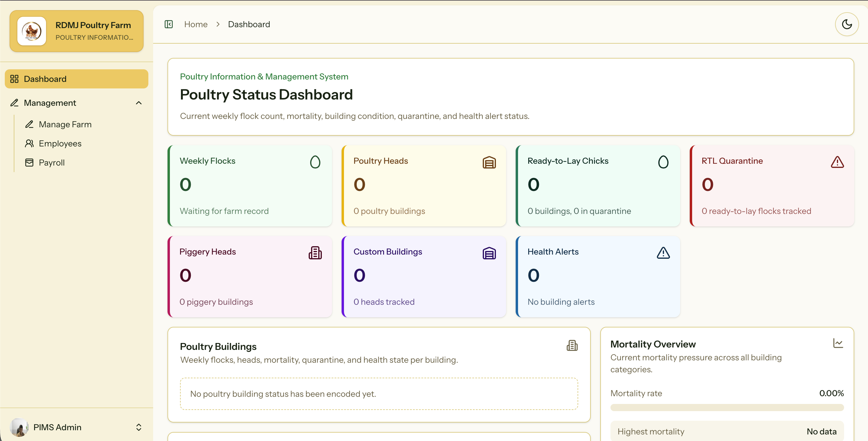Click the Ready-to-Lay Chicks egg icon
Image resolution: width=868 pixels, height=441 pixels.
pyautogui.click(x=663, y=162)
